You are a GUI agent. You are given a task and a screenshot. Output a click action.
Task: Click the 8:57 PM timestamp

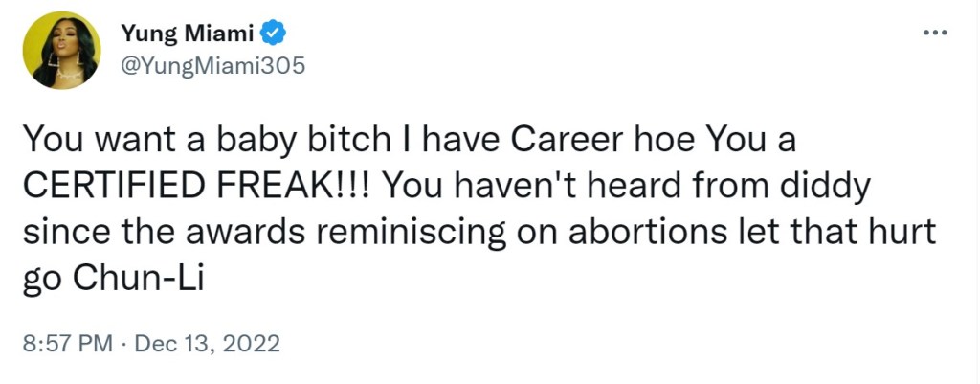click(66, 344)
